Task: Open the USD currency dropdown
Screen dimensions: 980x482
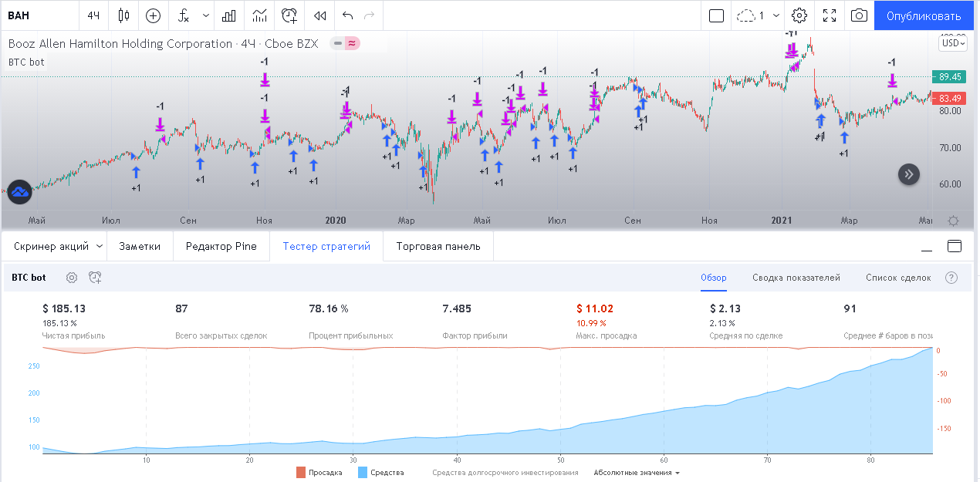Action: pos(952,43)
